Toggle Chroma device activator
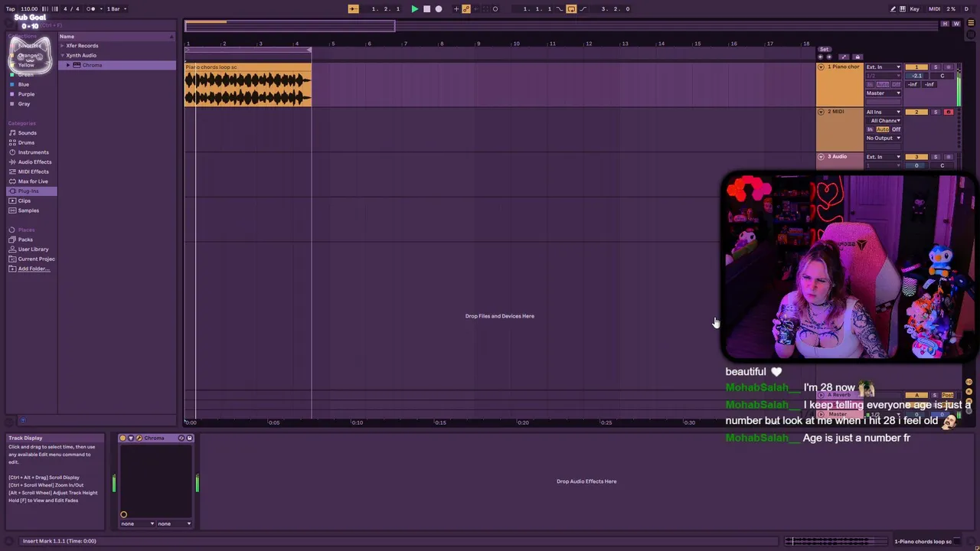The image size is (980, 551). (122, 438)
